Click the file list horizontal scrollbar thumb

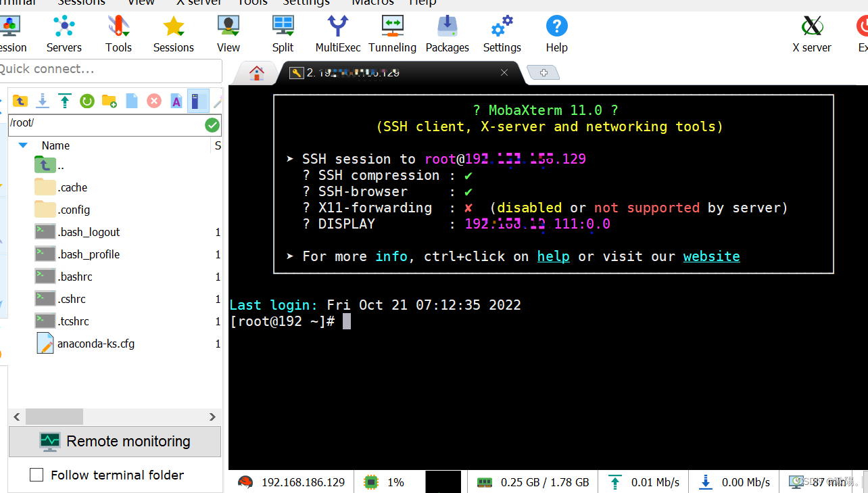point(54,417)
